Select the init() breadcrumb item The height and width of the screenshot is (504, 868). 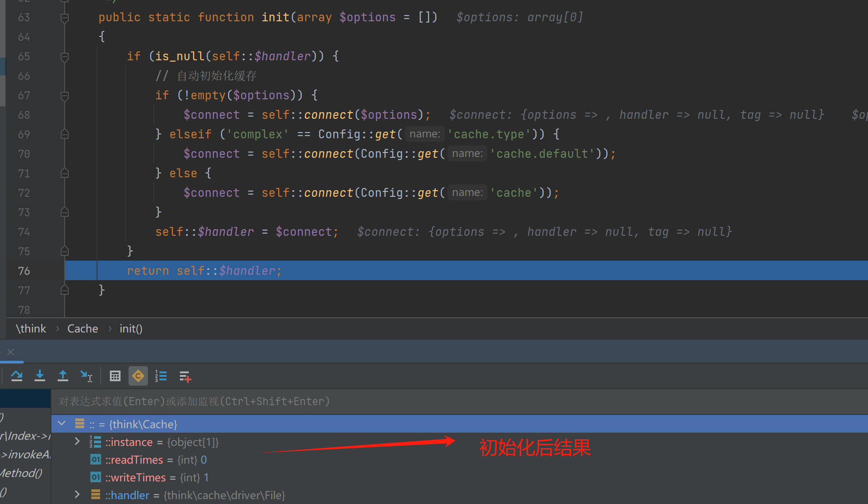click(131, 329)
